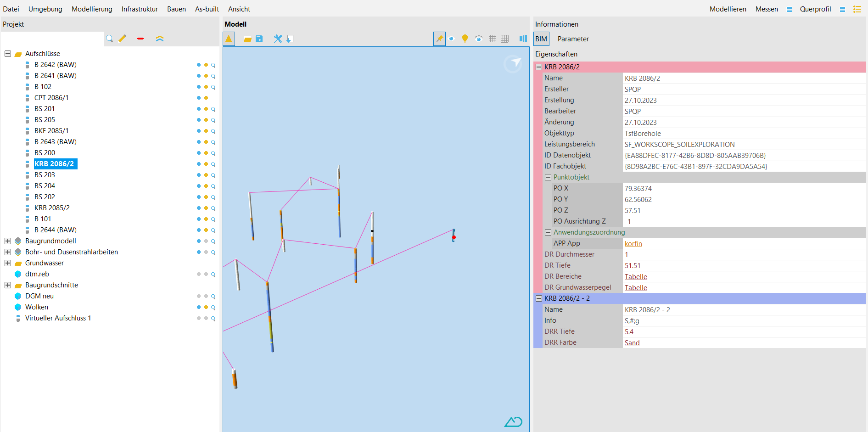This screenshot has height=432, width=868.
Task: Expand the Baugrundmodell tree node
Action: [8, 241]
